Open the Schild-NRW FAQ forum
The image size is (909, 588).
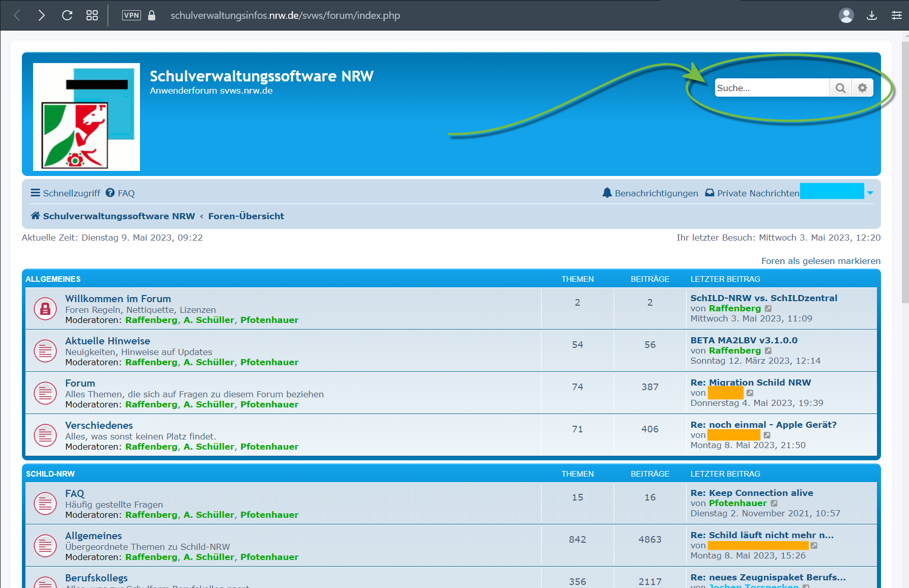(x=75, y=494)
